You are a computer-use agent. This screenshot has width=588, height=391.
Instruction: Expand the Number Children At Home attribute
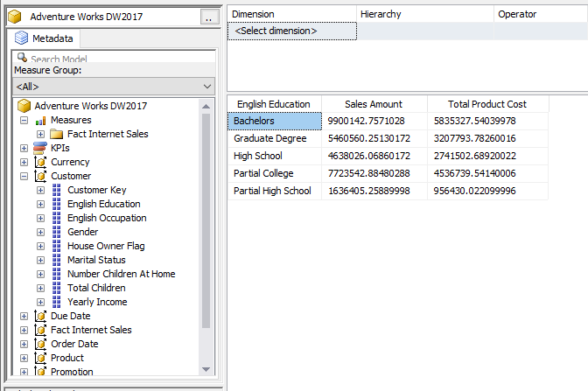(x=40, y=275)
